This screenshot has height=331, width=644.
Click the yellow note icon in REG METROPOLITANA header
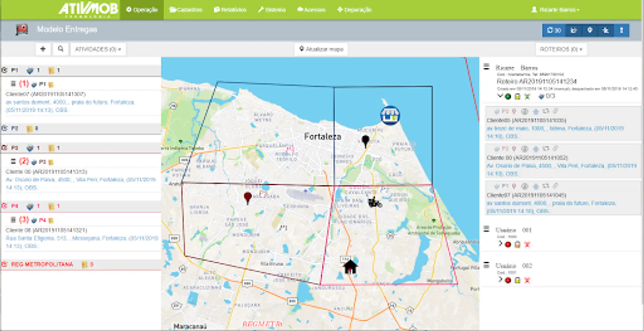pyautogui.click(x=85, y=264)
